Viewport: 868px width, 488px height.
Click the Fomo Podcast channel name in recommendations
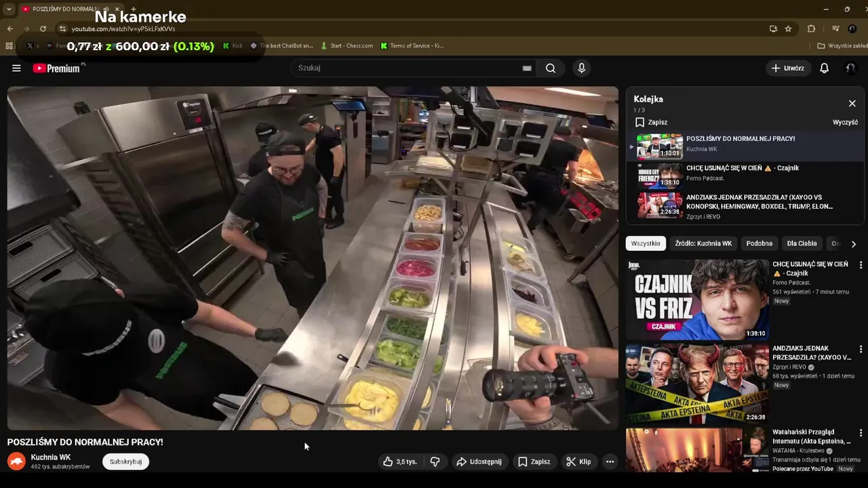coord(791,283)
